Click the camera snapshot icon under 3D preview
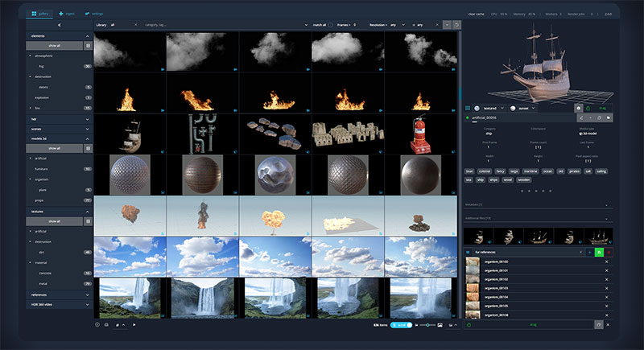The width and height of the screenshot is (644, 350). tap(578, 107)
